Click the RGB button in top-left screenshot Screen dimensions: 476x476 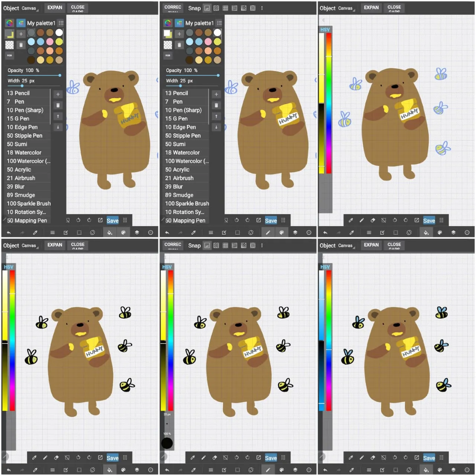pyautogui.click(x=9, y=55)
